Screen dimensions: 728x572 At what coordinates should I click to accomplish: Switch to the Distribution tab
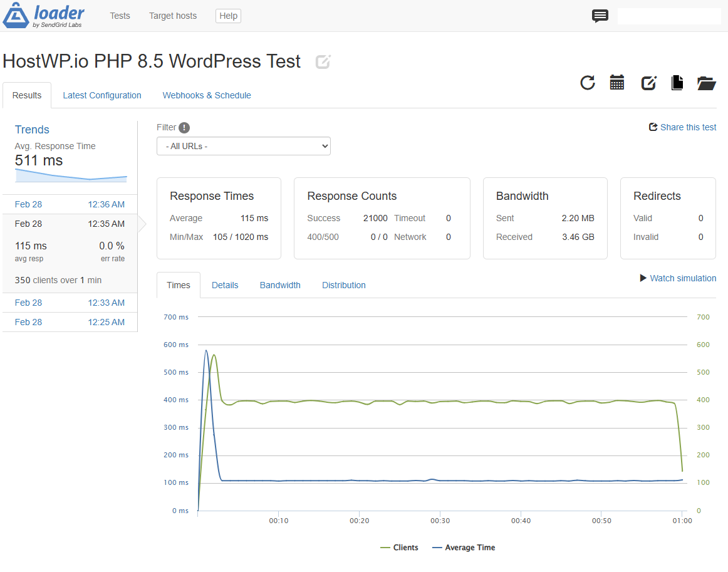coord(343,285)
